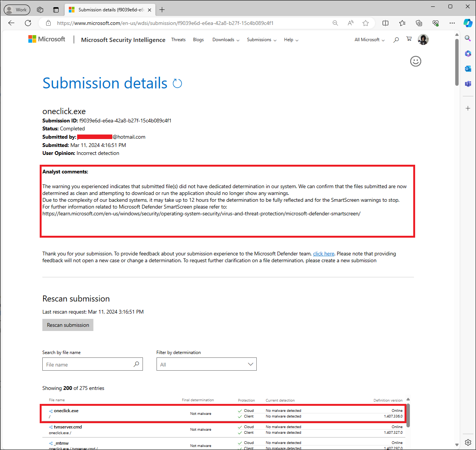Open the _mtmw file entry

[61, 443]
